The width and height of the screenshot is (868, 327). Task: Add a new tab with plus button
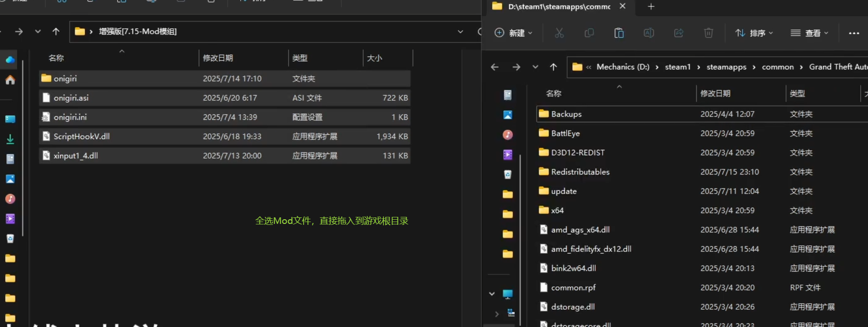[x=651, y=7]
